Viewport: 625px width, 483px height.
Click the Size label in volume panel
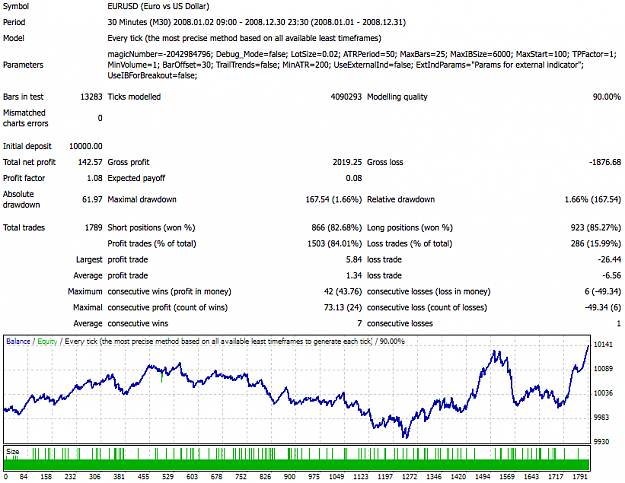pyautogui.click(x=12, y=452)
